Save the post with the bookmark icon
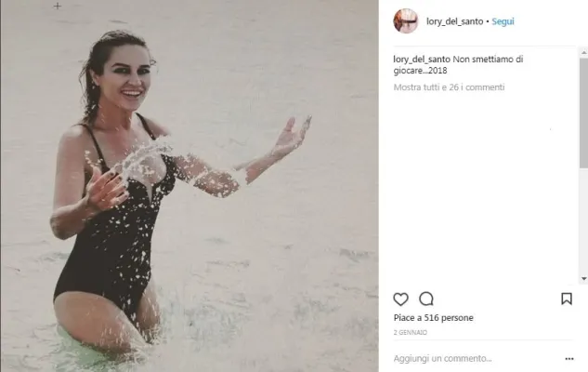Screen dimensions: 588x372 click(x=567, y=299)
